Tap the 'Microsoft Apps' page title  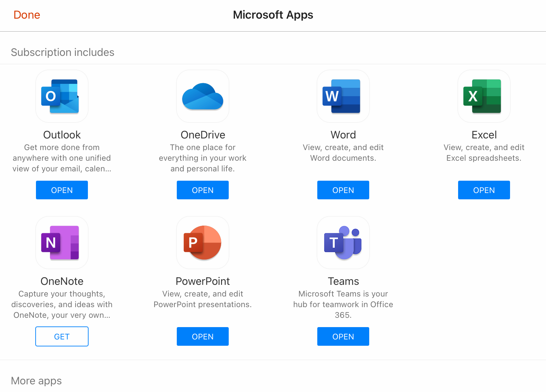[x=273, y=15]
